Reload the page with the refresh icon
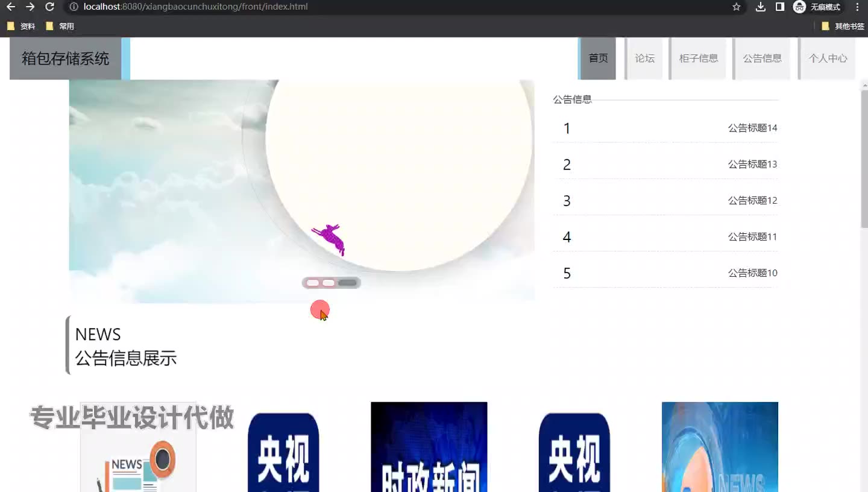This screenshot has width=868, height=492. point(50,7)
